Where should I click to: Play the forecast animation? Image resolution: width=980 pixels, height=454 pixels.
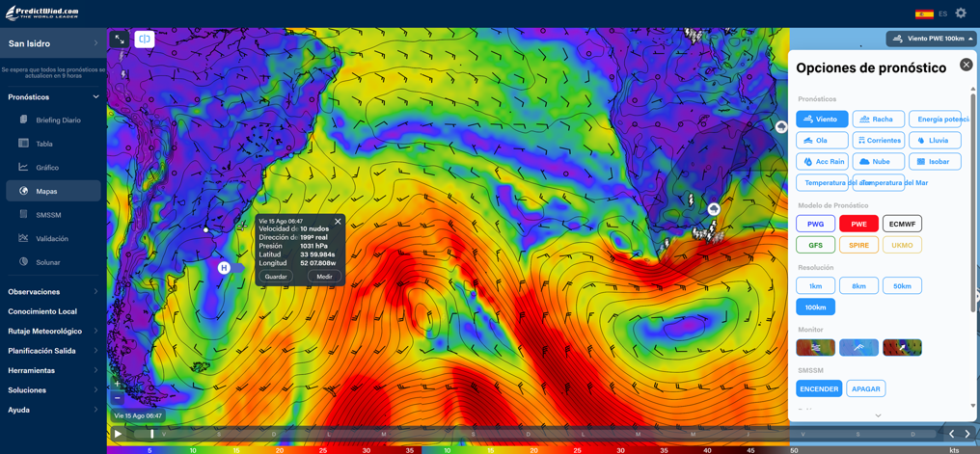[119, 434]
